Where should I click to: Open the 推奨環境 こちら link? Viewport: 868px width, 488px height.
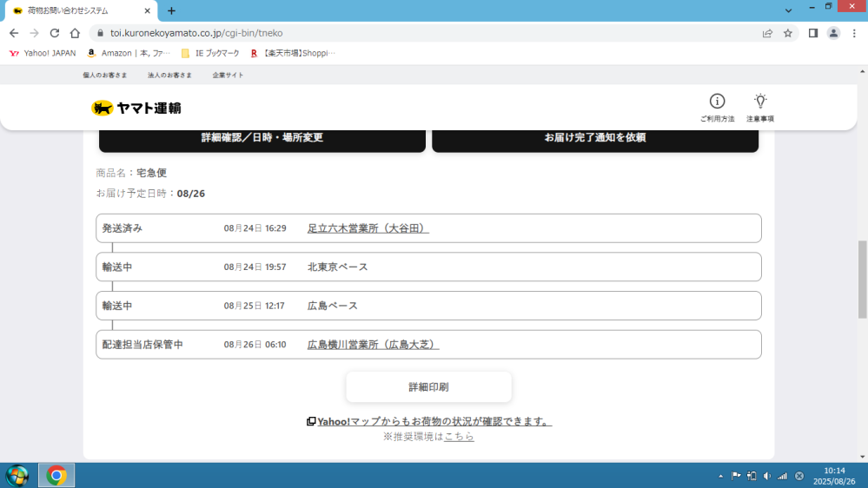pos(459,437)
